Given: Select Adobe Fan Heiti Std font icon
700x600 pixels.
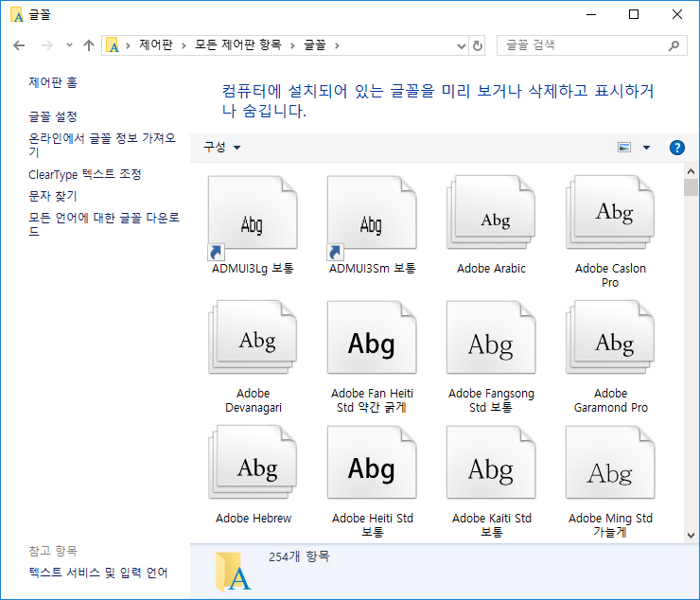Looking at the screenshot, I should tap(372, 337).
